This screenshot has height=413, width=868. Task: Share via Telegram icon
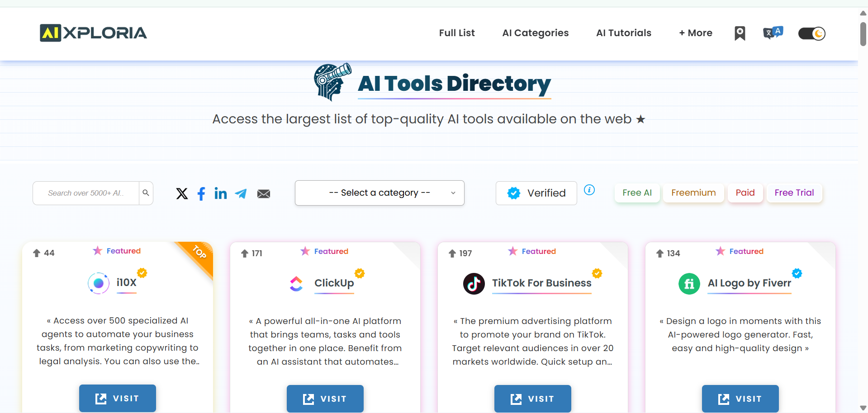(x=241, y=193)
